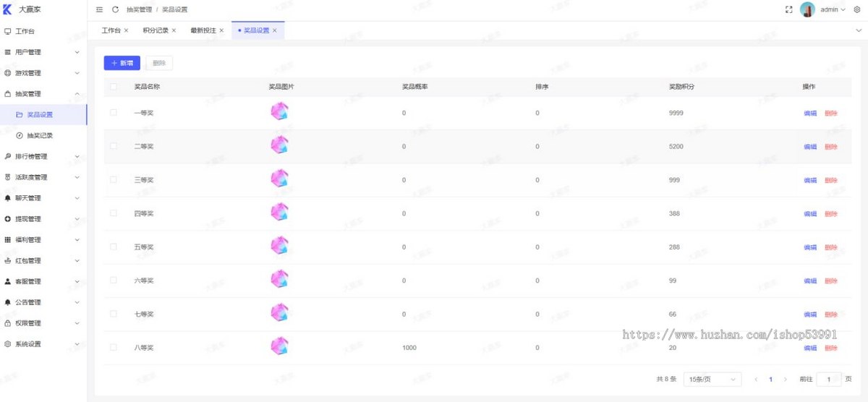Click the refresh icon in top bar
Screen dimensions: 868x402
(x=115, y=9)
